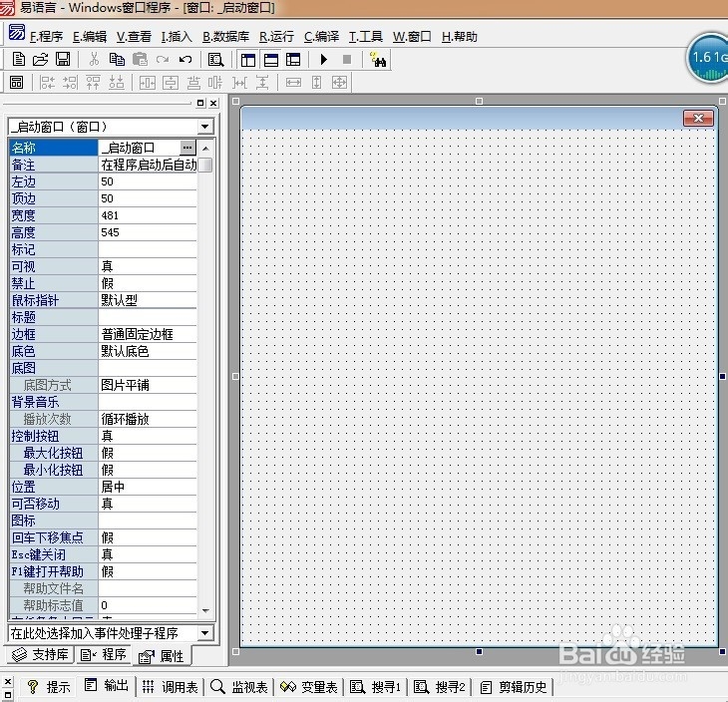Click the align bottom edges icon
Viewport: 728px width, 702px height.
[x=116, y=83]
